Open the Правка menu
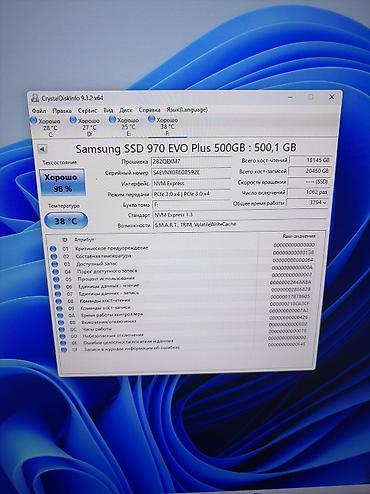 (62, 110)
